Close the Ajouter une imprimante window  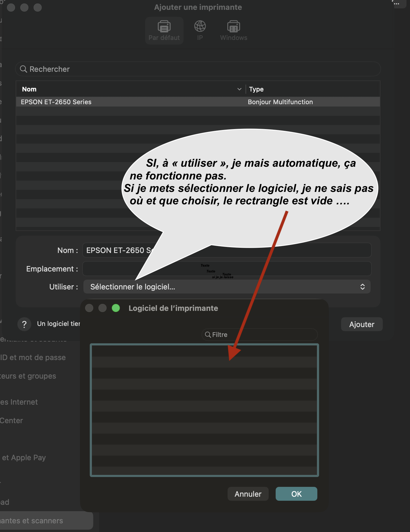click(x=11, y=7)
